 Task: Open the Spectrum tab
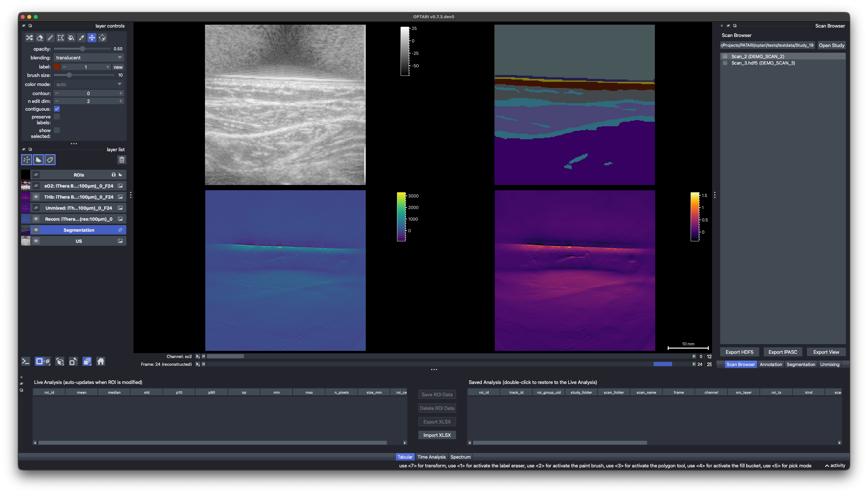tap(460, 457)
